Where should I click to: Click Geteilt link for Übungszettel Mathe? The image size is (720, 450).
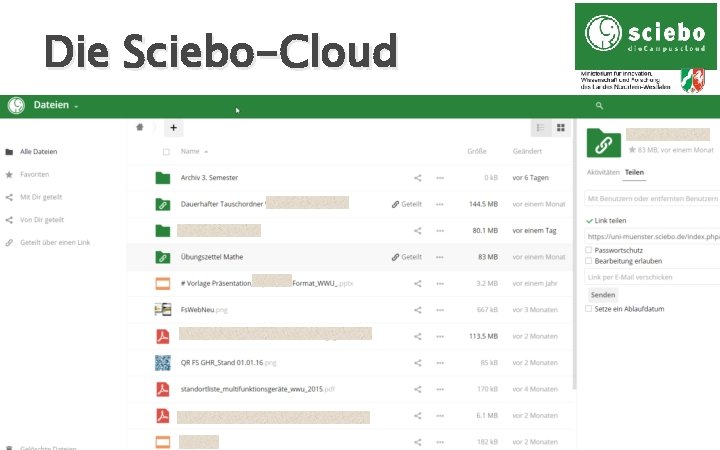coord(407,257)
